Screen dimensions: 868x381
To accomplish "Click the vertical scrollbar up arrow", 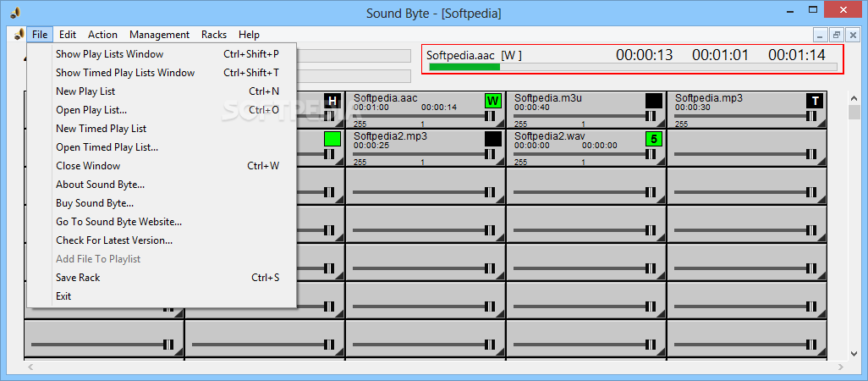I will coord(854,98).
